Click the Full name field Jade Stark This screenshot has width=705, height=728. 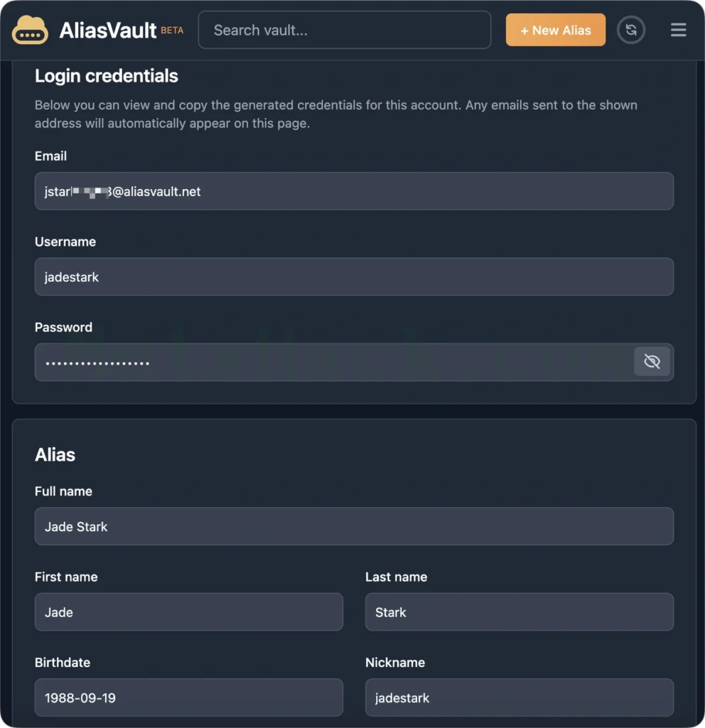click(354, 526)
